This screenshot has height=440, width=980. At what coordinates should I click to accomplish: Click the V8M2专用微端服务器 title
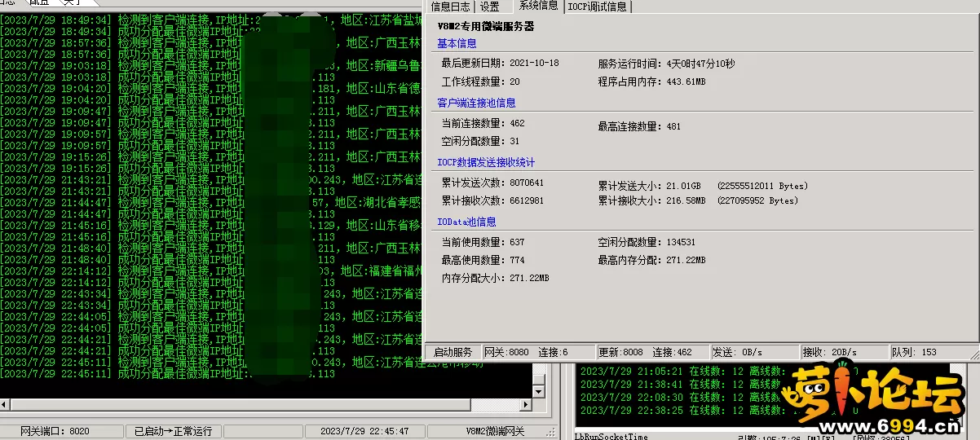[486, 26]
